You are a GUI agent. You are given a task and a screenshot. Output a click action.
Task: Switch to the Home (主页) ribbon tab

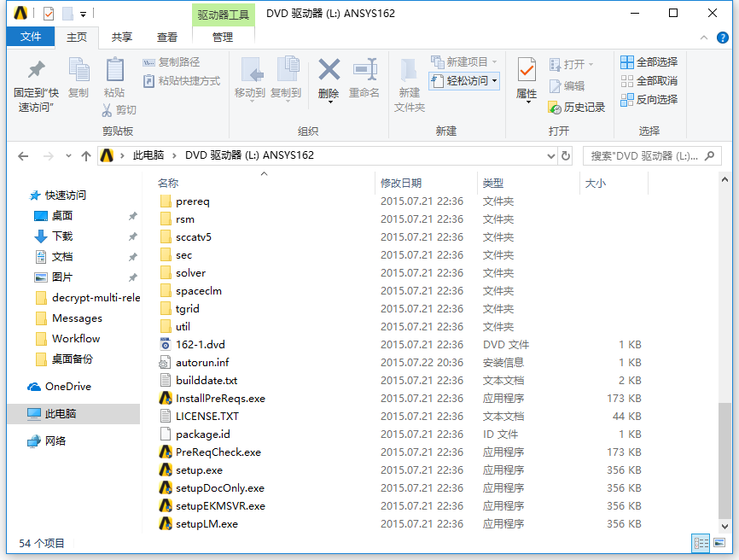pyautogui.click(x=77, y=38)
